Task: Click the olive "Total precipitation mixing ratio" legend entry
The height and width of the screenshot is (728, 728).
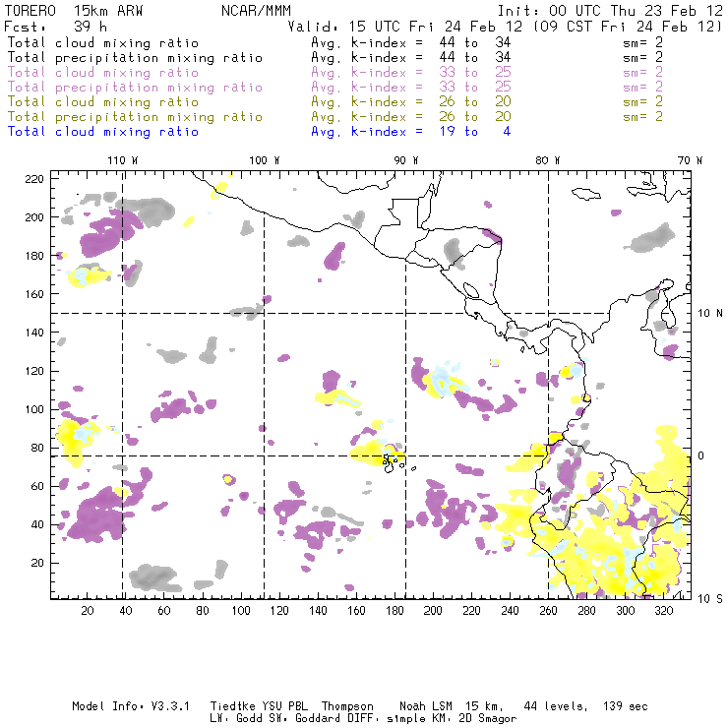Action: click(135, 116)
